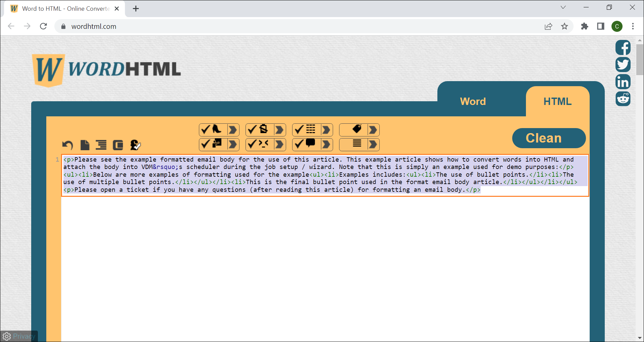Expand the tab search dropdown chevron
The width and height of the screenshot is (644, 342).
[x=563, y=7]
